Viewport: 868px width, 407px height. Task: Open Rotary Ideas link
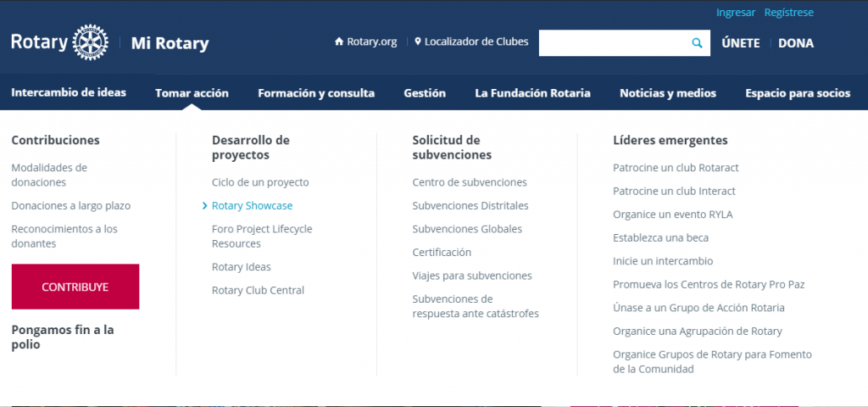tap(242, 267)
